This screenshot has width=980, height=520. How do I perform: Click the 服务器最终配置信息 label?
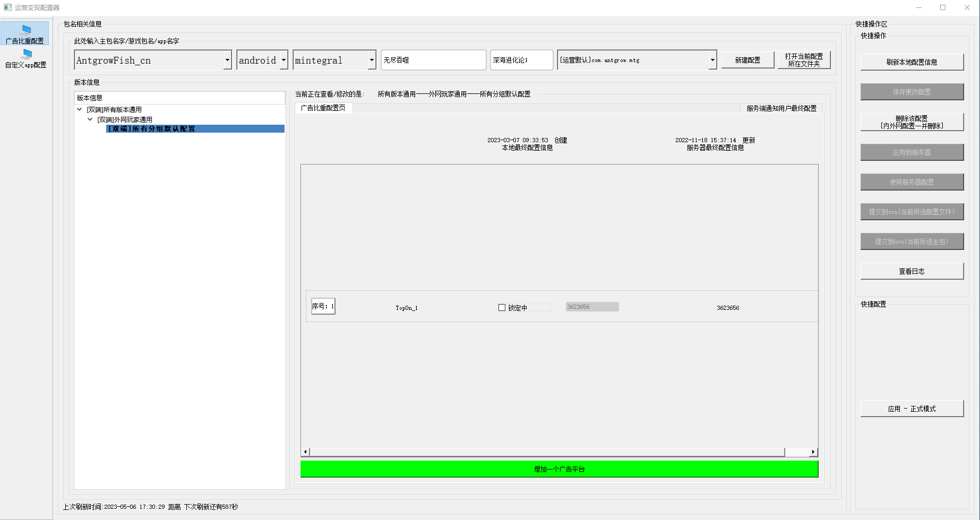click(x=715, y=148)
